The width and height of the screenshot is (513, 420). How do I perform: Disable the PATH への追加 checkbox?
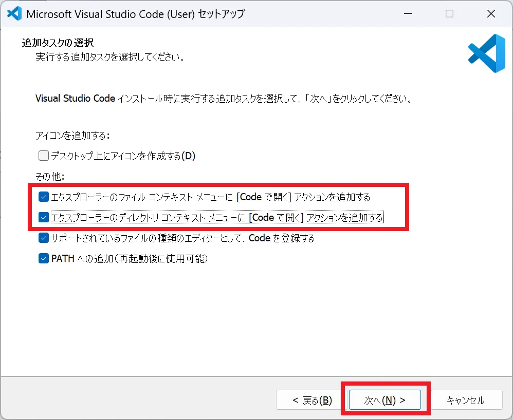coord(44,259)
